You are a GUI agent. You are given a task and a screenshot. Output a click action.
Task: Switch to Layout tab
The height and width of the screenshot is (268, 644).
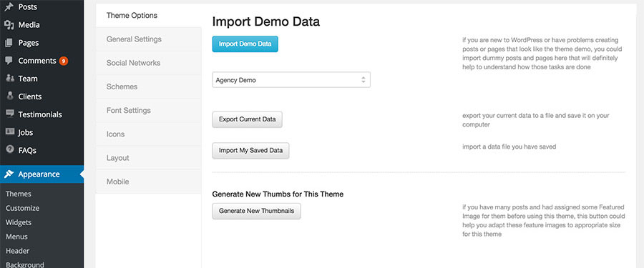click(149, 158)
